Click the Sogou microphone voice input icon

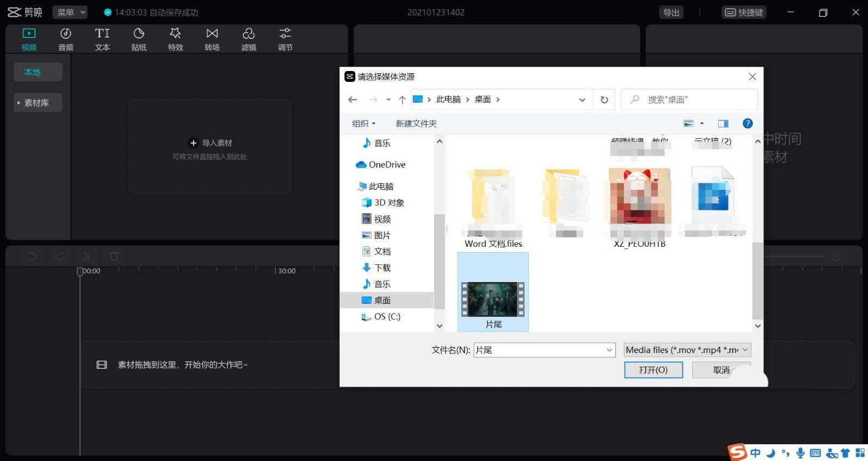[800, 453]
